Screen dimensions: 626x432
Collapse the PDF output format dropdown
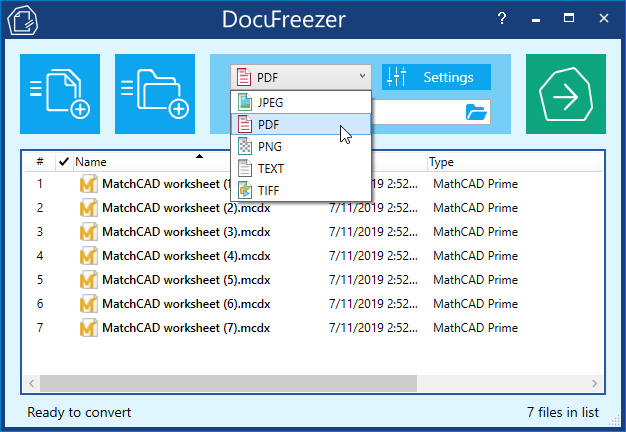[301, 77]
